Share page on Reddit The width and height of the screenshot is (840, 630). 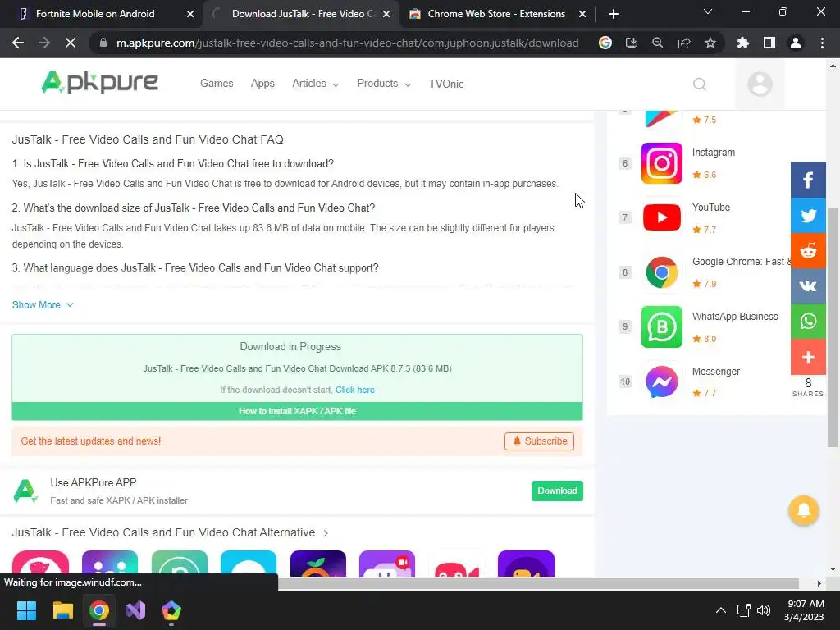[808, 251]
